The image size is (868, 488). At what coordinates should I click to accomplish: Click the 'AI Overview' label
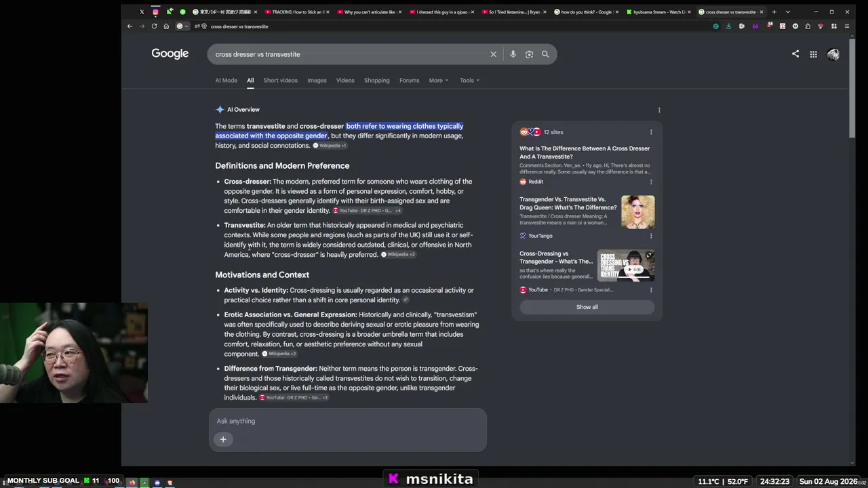(x=243, y=110)
